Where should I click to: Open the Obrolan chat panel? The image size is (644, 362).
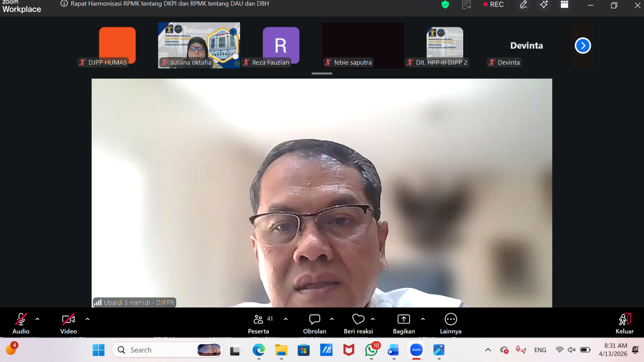point(314,323)
